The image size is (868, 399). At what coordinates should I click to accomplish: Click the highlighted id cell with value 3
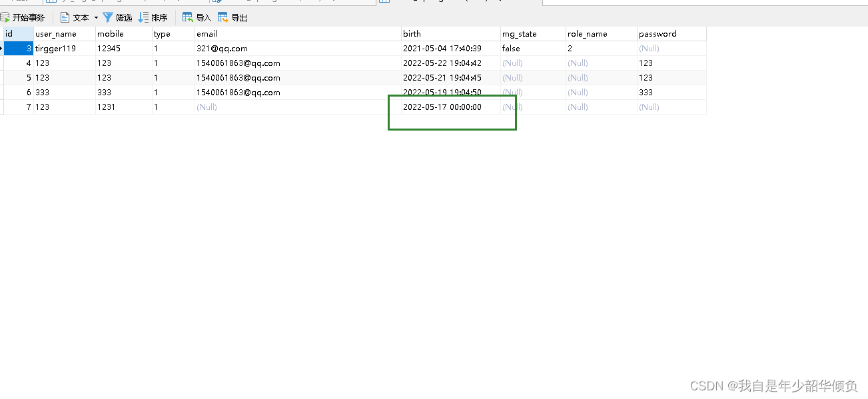19,49
